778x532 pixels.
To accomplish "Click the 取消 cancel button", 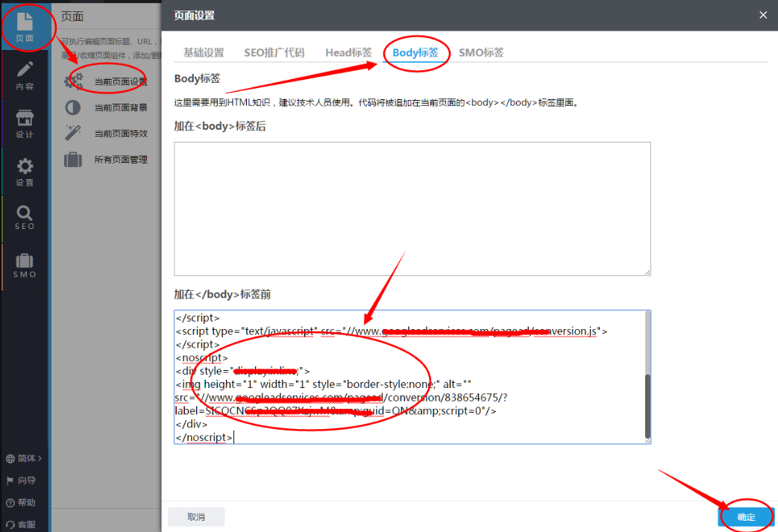I will tap(196, 516).
